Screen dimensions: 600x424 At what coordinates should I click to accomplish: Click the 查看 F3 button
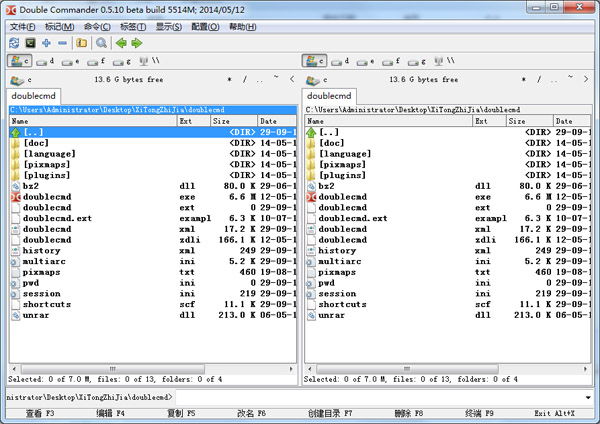click(40, 413)
